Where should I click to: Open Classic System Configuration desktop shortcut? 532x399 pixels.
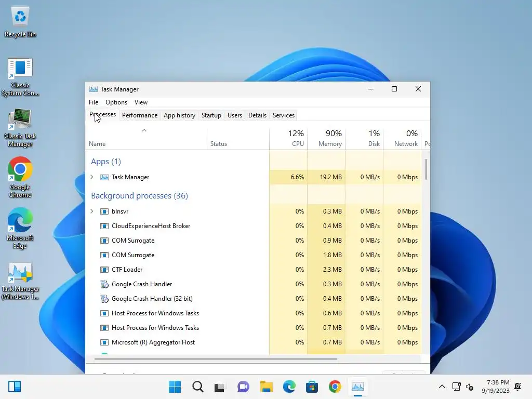[x=20, y=77]
